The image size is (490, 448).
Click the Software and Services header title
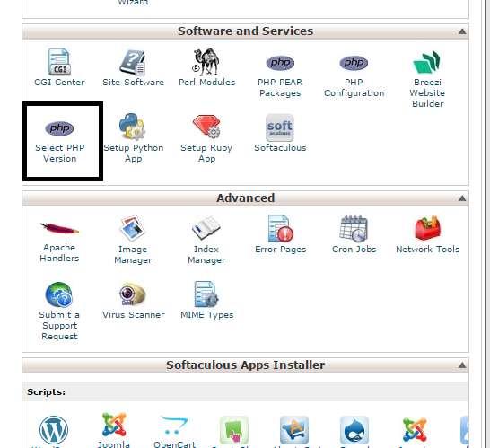point(245,31)
